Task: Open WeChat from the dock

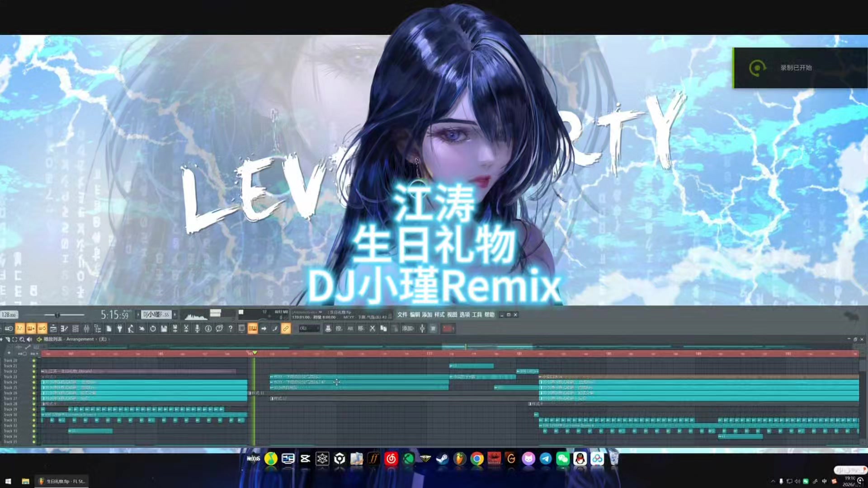Action: tap(563, 459)
